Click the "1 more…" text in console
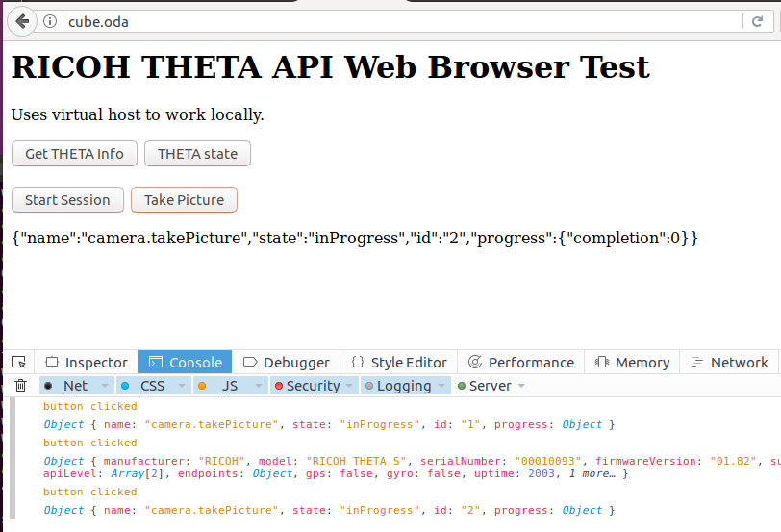The width and height of the screenshot is (781, 532). tap(592, 473)
